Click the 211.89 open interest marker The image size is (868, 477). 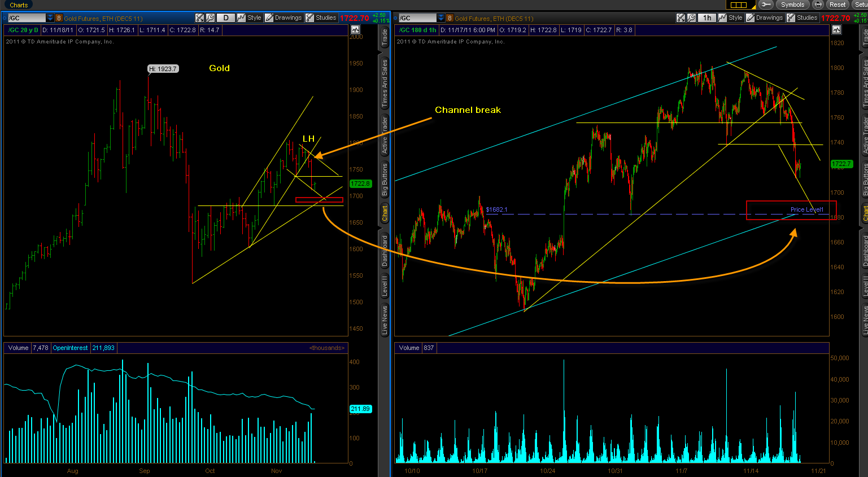pos(360,409)
